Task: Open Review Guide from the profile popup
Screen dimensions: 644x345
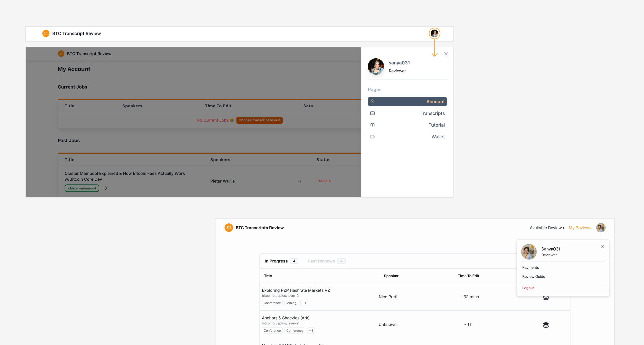Action: 534,276
